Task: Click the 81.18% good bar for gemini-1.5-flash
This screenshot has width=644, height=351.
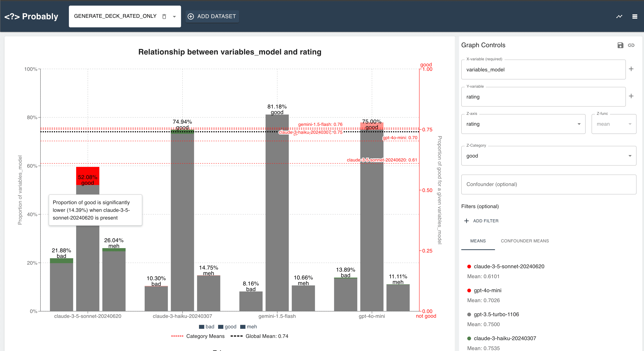Action: click(277, 213)
